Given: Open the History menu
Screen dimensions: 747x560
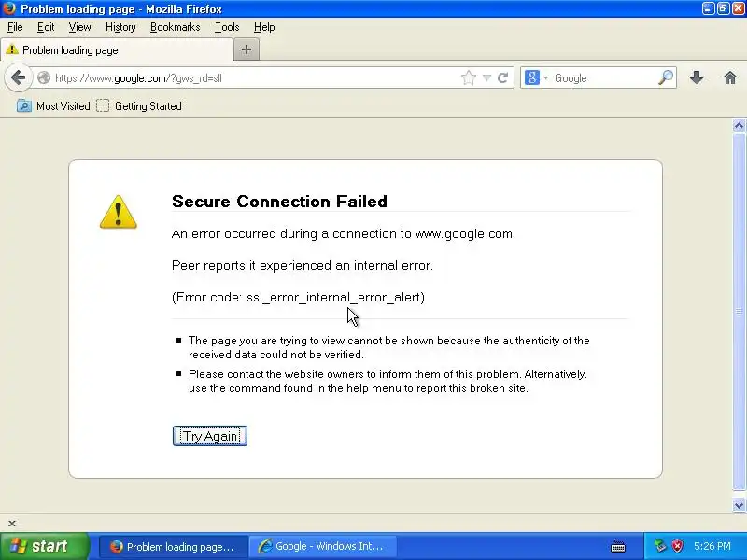Looking at the screenshot, I should pyautogui.click(x=120, y=27).
